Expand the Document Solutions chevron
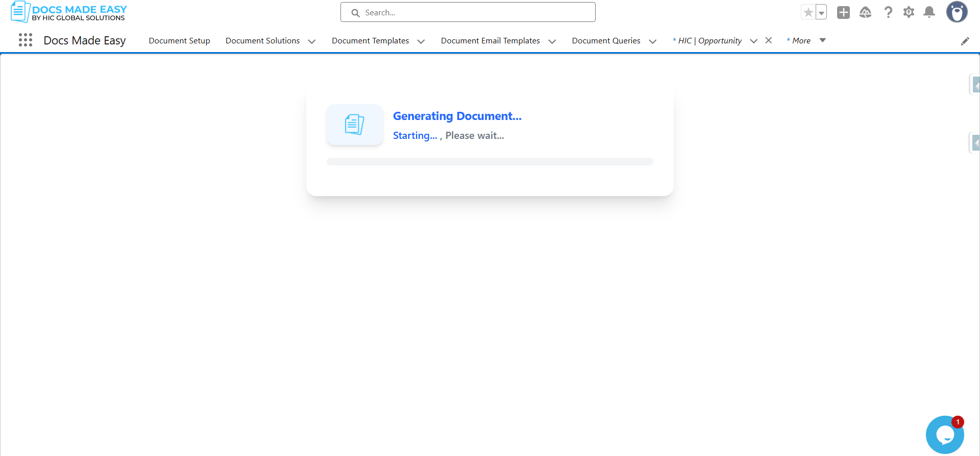980x456 pixels. pos(312,41)
